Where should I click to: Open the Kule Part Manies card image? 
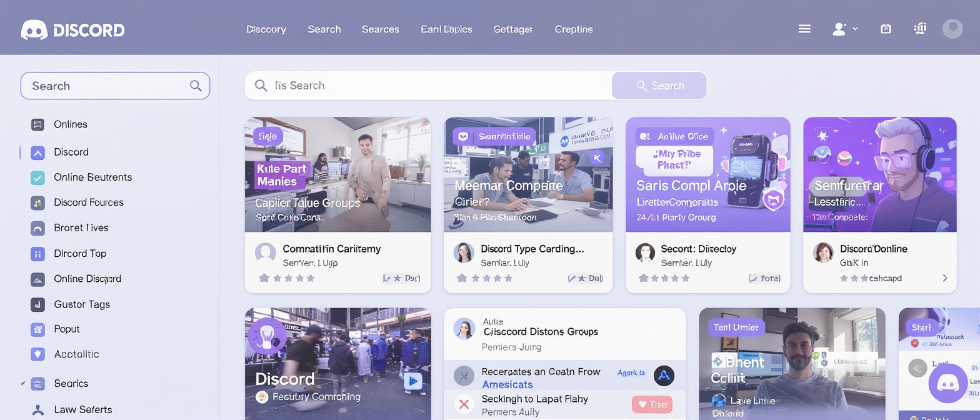tap(337, 174)
